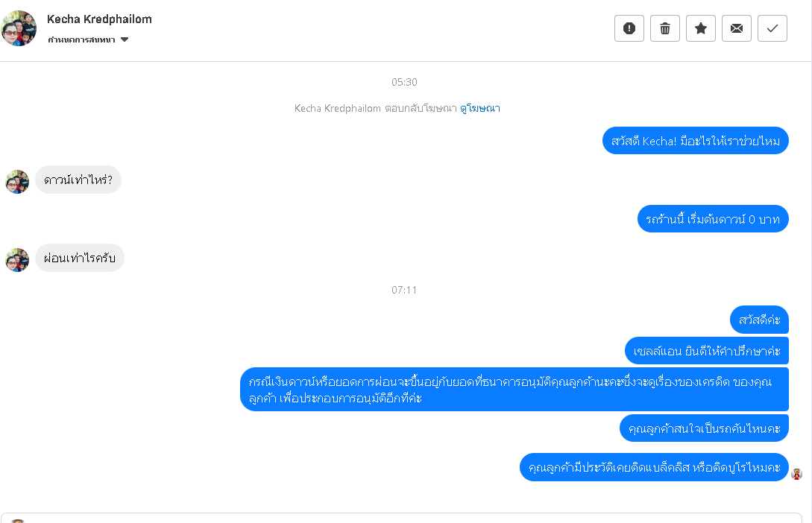The image size is (812, 523).
Task: Click the สวัสดี Kecha! greeting bubble
Action: tap(696, 141)
